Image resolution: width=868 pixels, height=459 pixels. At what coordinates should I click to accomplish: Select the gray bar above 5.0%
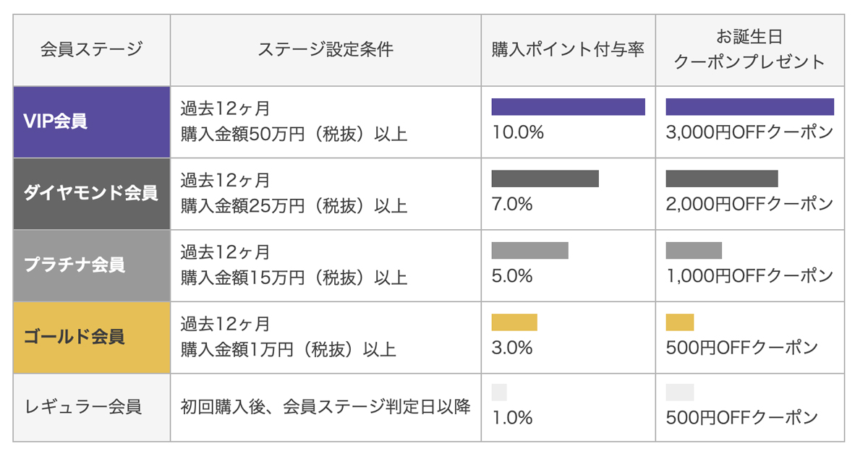[x=529, y=250]
